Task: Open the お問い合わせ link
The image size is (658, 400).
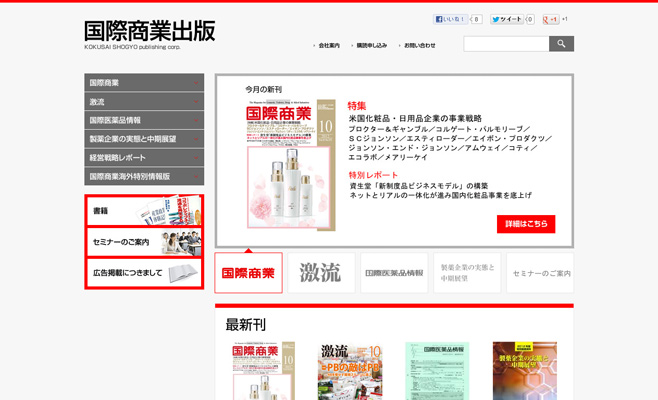Action: pos(420,45)
